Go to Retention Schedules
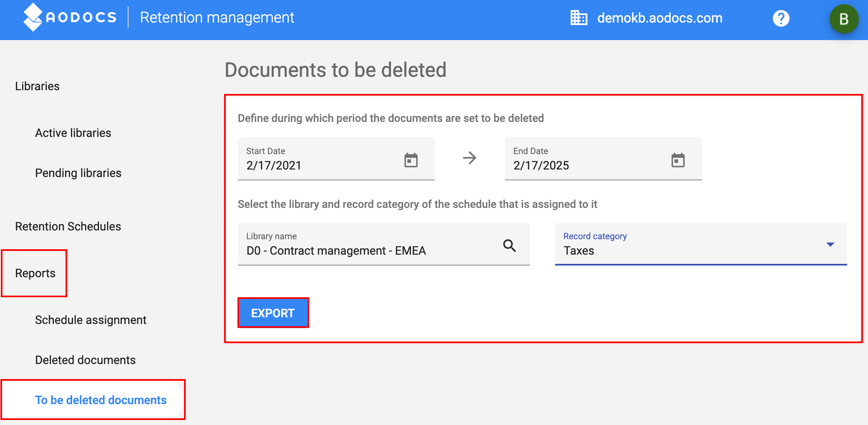 pyautogui.click(x=68, y=226)
